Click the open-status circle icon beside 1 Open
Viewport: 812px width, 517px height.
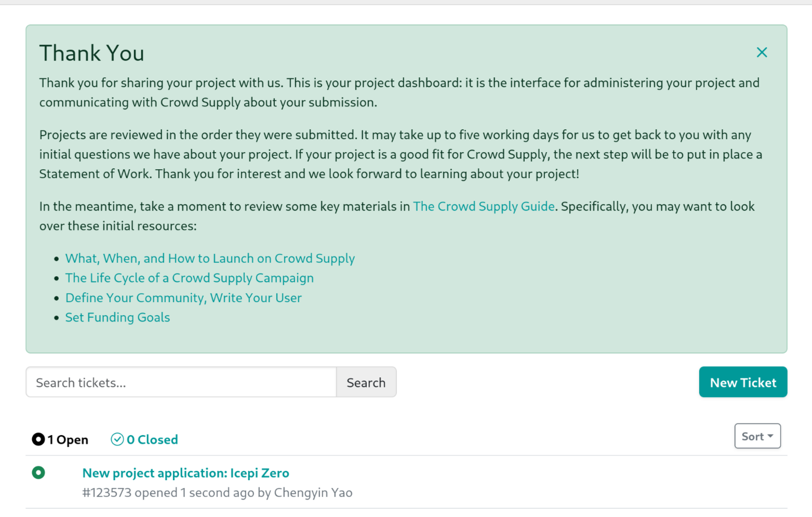coord(38,440)
